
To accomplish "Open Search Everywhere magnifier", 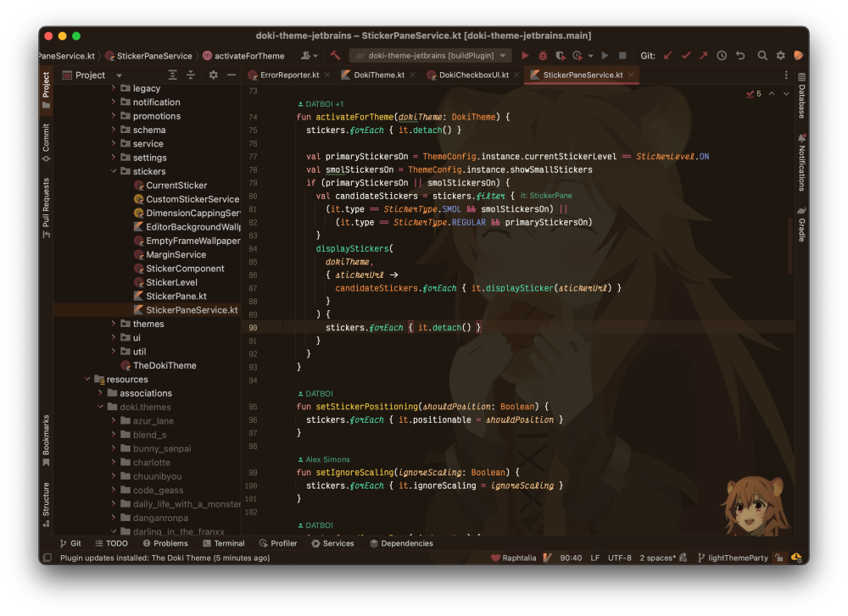I will tap(762, 56).
